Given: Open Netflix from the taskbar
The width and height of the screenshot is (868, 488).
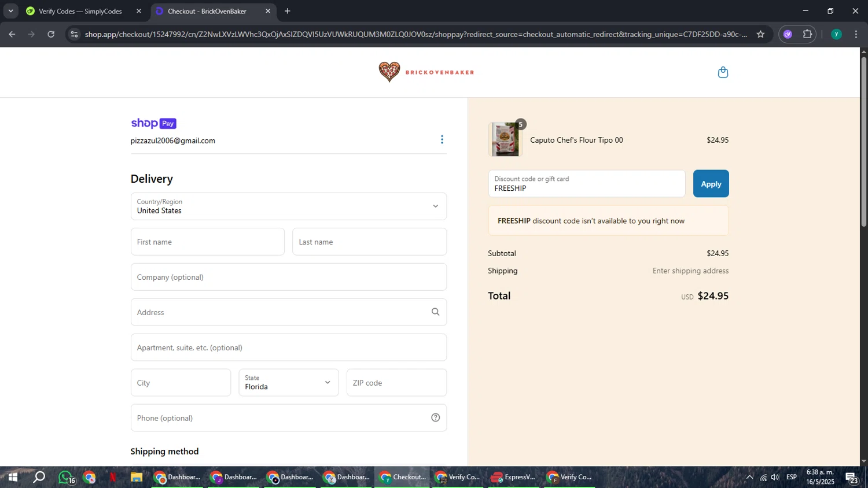Looking at the screenshot, I should pos(113,478).
